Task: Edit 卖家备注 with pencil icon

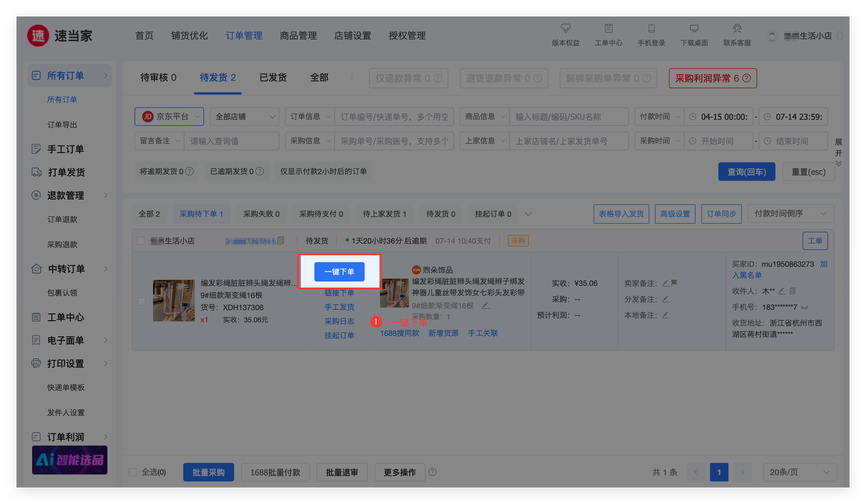Action: 666,283
